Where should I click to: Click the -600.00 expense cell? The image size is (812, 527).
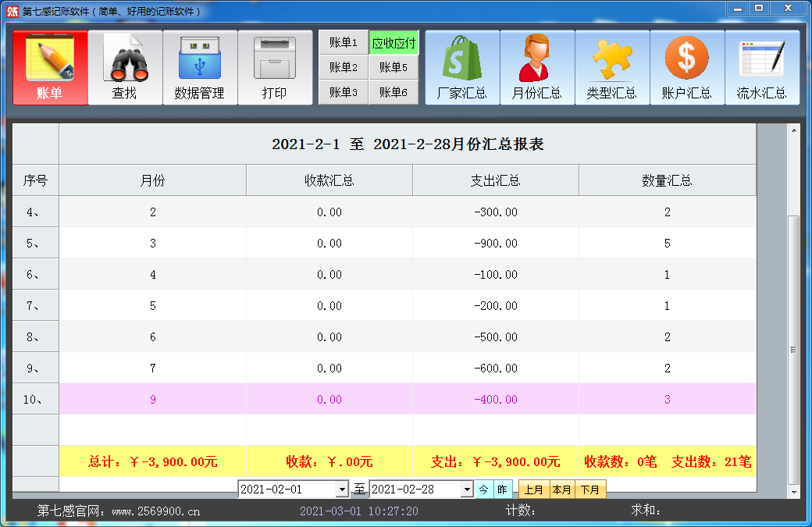496,368
